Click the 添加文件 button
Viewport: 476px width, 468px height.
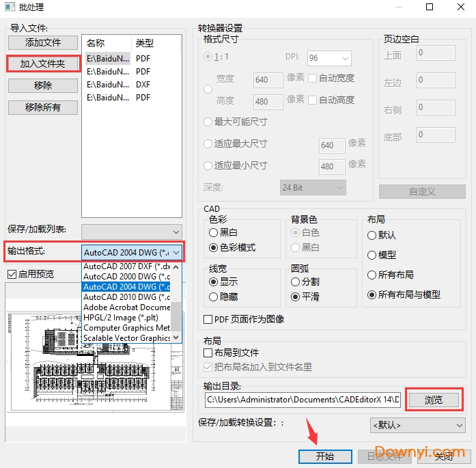(x=43, y=42)
